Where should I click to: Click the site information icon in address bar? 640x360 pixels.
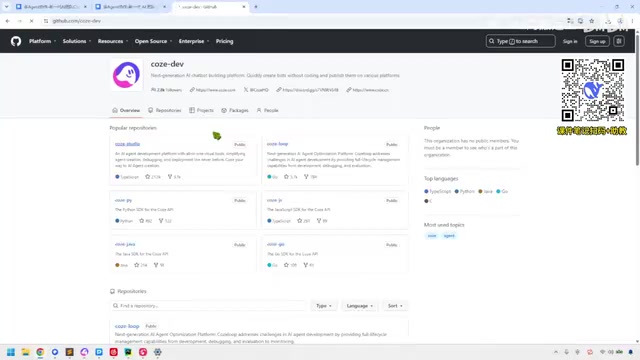pos(46,21)
